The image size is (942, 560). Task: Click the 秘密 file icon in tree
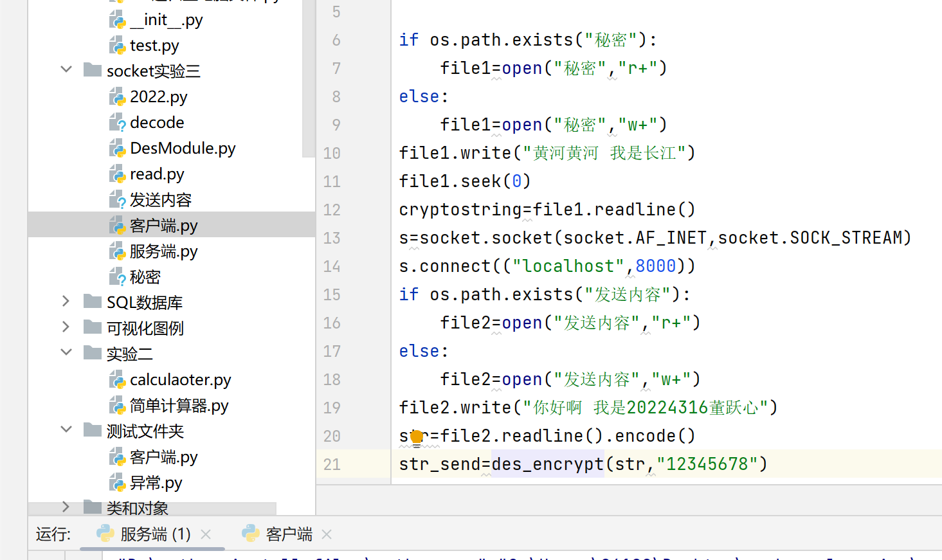[x=117, y=277]
